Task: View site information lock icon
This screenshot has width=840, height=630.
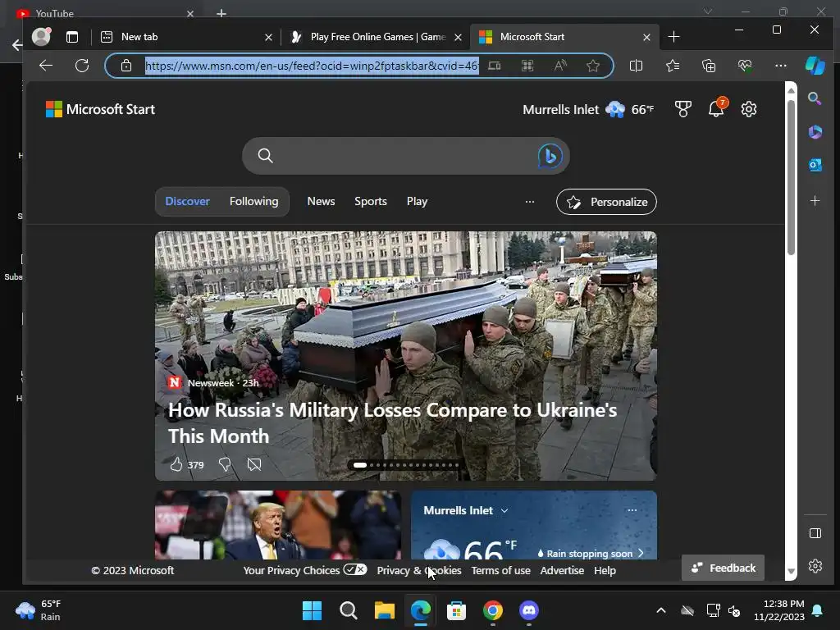Action: tap(126, 66)
